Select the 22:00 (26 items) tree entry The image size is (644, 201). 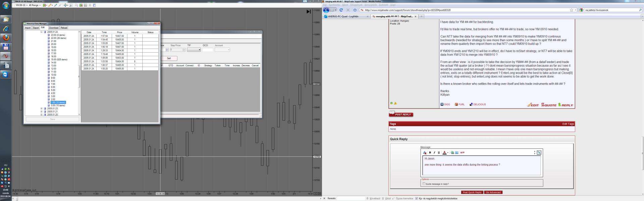click(59, 38)
